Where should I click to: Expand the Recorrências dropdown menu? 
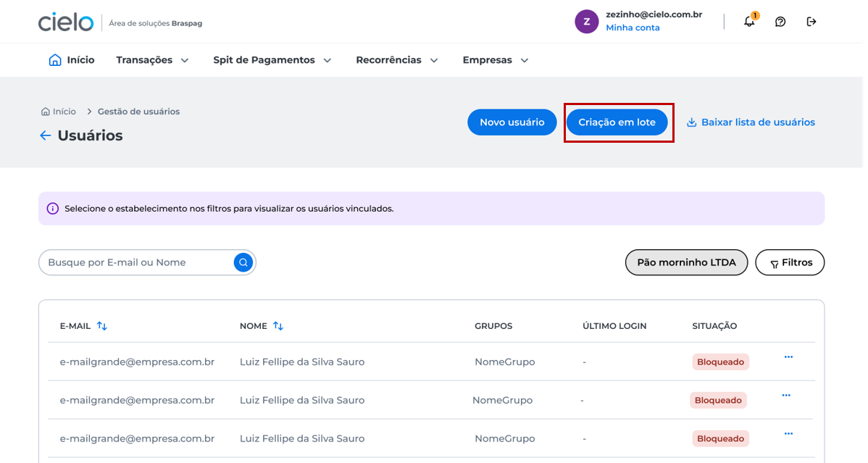click(397, 60)
